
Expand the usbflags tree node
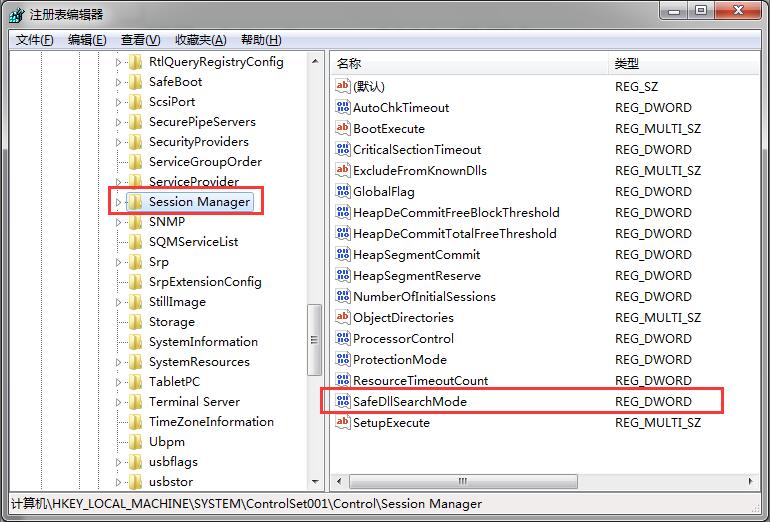[118, 462]
